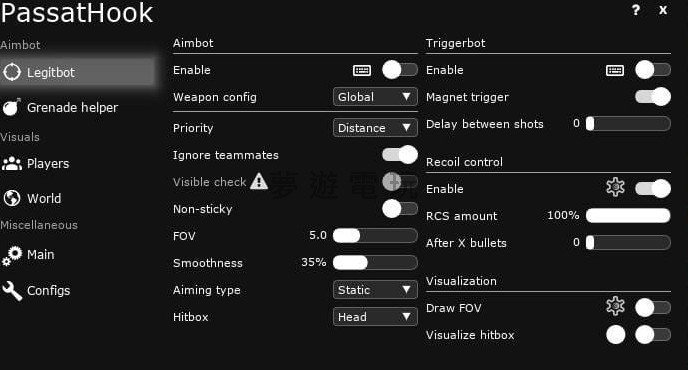Click the Triggerbot Enable keybind keyboard icon
688x370 pixels.
pos(615,70)
